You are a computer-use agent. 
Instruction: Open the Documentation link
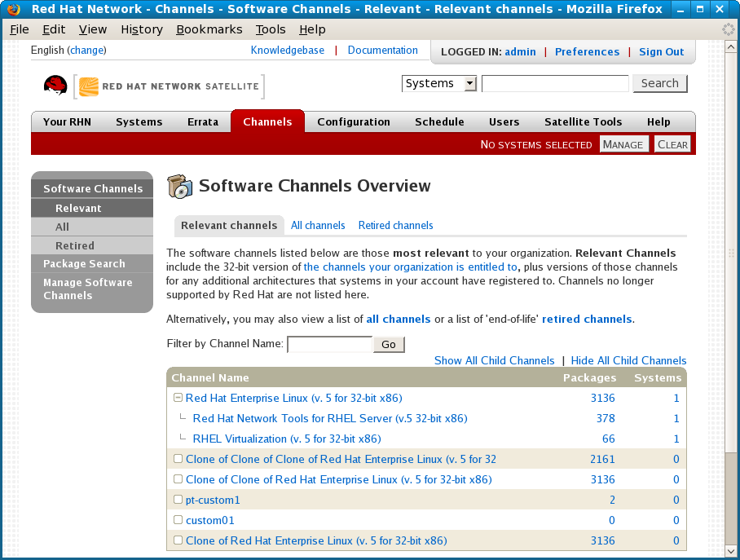pyautogui.click(x=383, y=50)
